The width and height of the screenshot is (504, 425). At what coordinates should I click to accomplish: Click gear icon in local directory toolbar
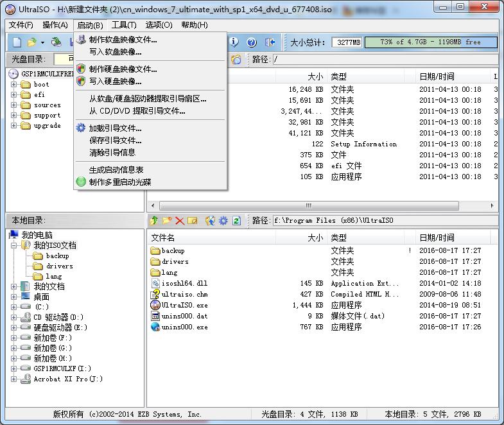pyautogui.click(x=223, y=221)
